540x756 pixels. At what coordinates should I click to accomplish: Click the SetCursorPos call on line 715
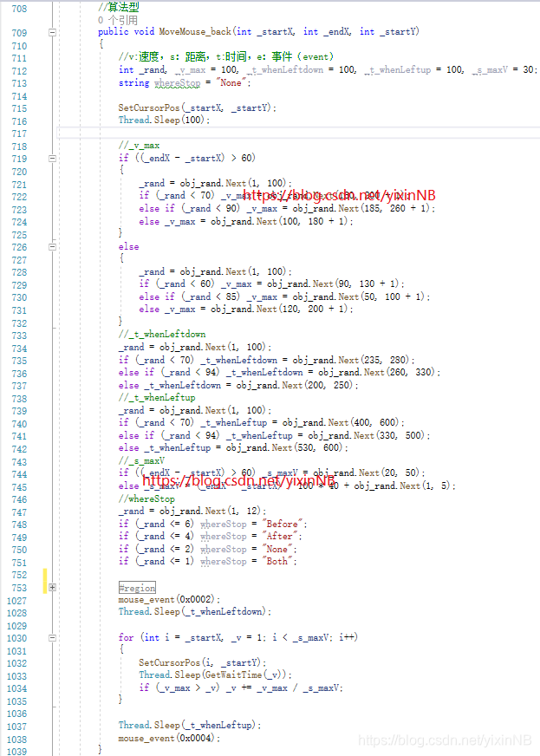click(x=146, y=108)
